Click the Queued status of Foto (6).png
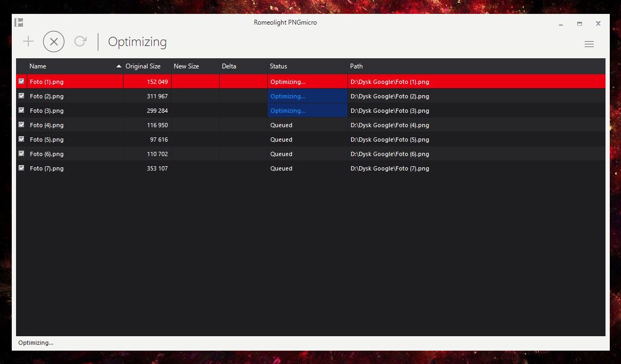Image resolution: width=621 pixels, height=364 pixels. [281, 154]
